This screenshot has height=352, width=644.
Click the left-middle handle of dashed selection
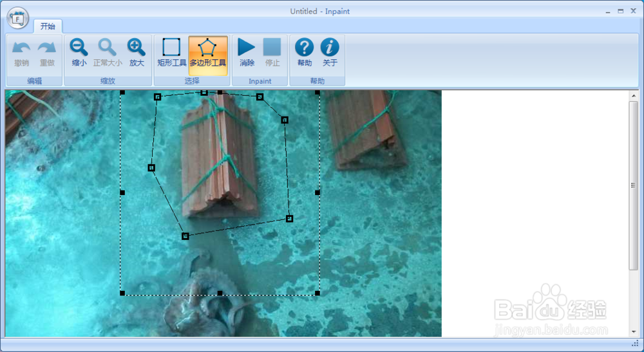coord(122,192)
